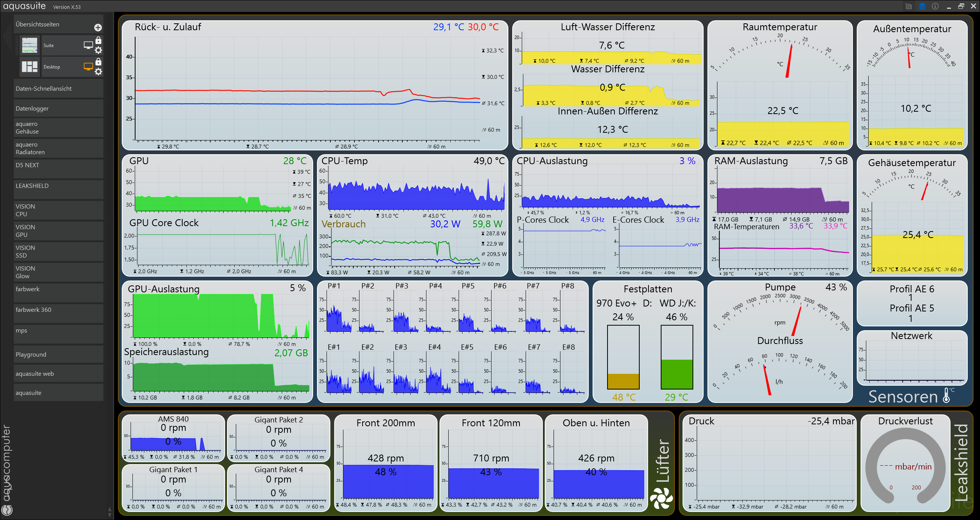Screen dimensions: 980x520
Task: Click the camera screenshot icon in title bar
Action: tap(909, 7)
